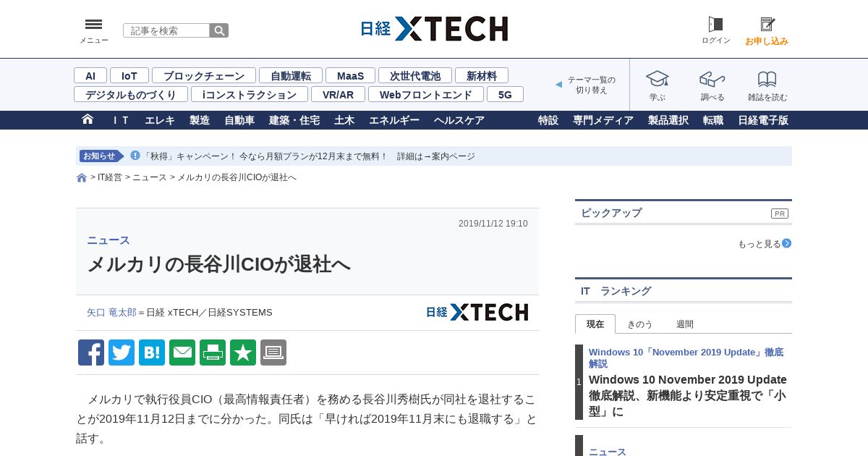Open author 矢口 竜太郎 link
The height and width of the screenshot is (456, 868).
[111, 313]
